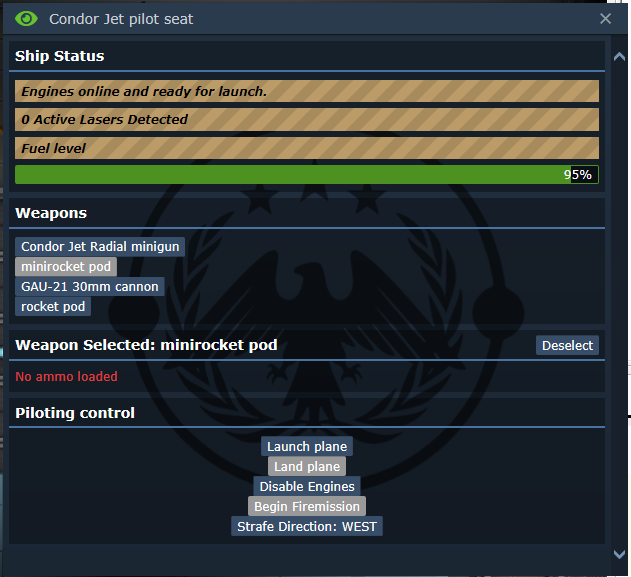Select the GAU-21 30mm cannon
This screenshot has width=631, height=577.
pyautogui.click(x=90, y=286)
